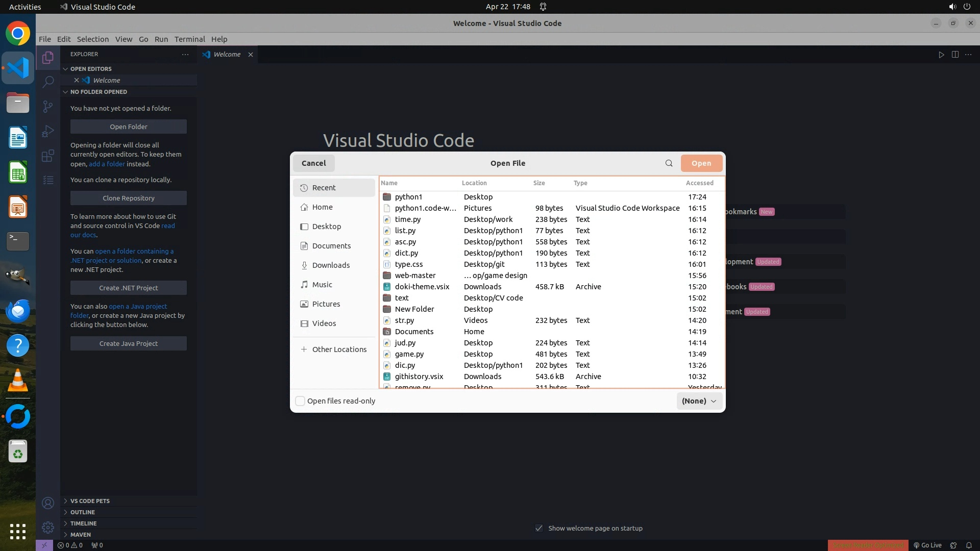Open the Manage gear icon

pyautogui.click(x=48, y=528)
